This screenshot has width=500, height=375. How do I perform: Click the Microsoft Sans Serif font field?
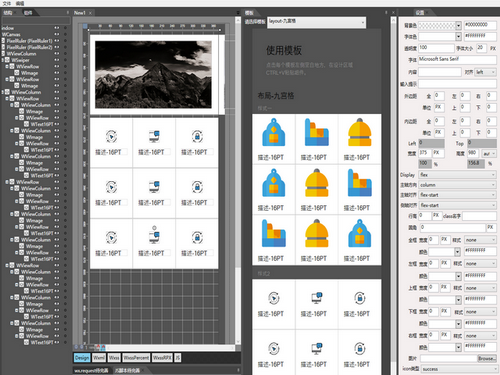pyautogui.click(x=457, y=60)
